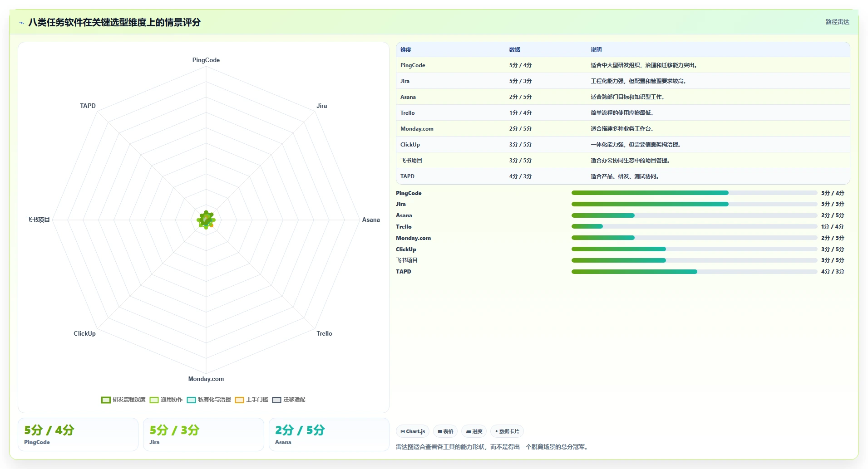This screenshot has height=469, width=868.
Task: Click the Trello progress bar
Action: [x=694, y=226]
